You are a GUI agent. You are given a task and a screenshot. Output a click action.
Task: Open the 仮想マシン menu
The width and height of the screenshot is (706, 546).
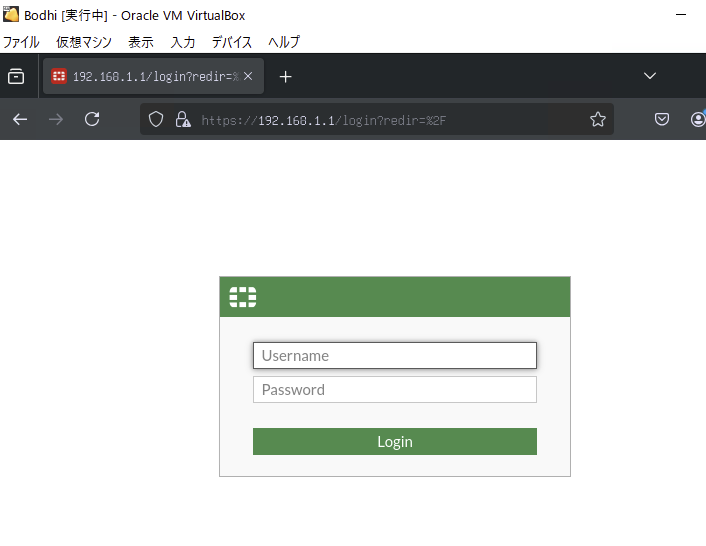coord(84,42)
